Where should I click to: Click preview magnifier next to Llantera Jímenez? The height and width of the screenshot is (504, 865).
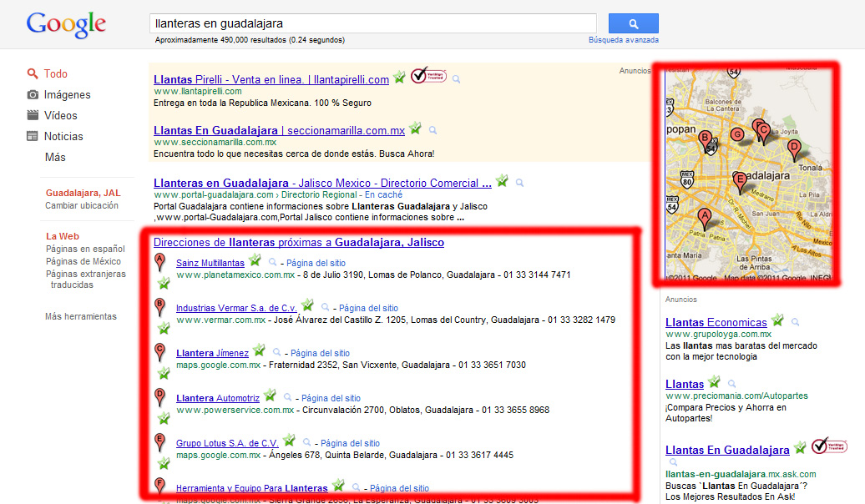point(277,352)
